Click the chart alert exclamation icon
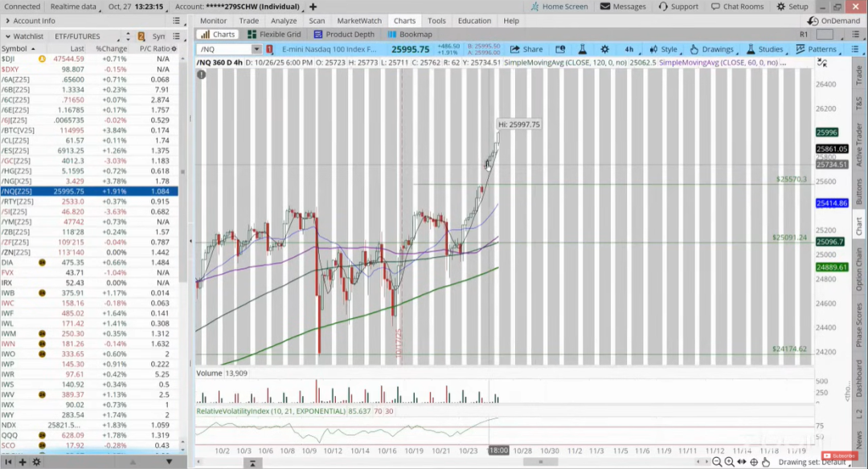This screenshot has height=469, width=868. tap(202, 74)
